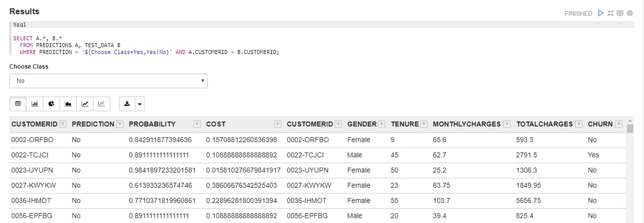Sort by the TOTALCHARGES column header
This screenshot has height=223, width=644.
click(544, 124)
